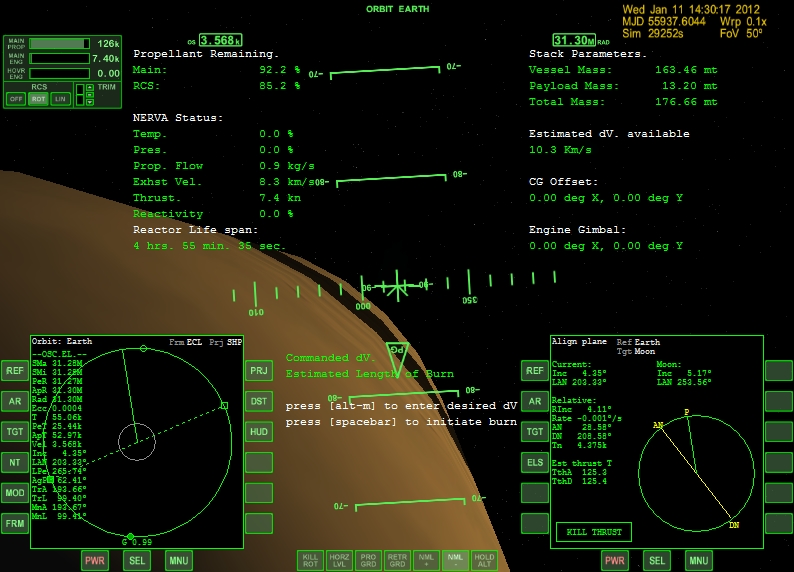Click MOD on the Orbit MFD

point(15,493)
